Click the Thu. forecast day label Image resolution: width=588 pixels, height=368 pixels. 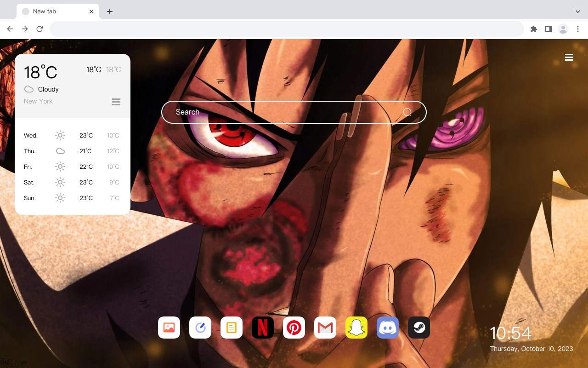tap(30, 151)
